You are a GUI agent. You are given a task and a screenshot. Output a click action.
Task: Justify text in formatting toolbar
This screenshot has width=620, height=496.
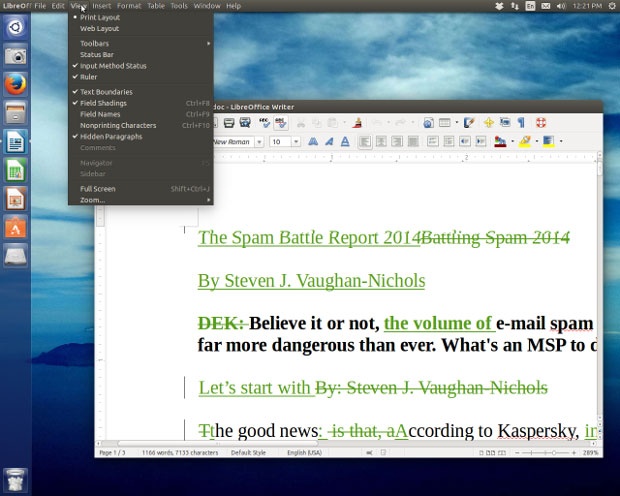click(x=413, y=142)
